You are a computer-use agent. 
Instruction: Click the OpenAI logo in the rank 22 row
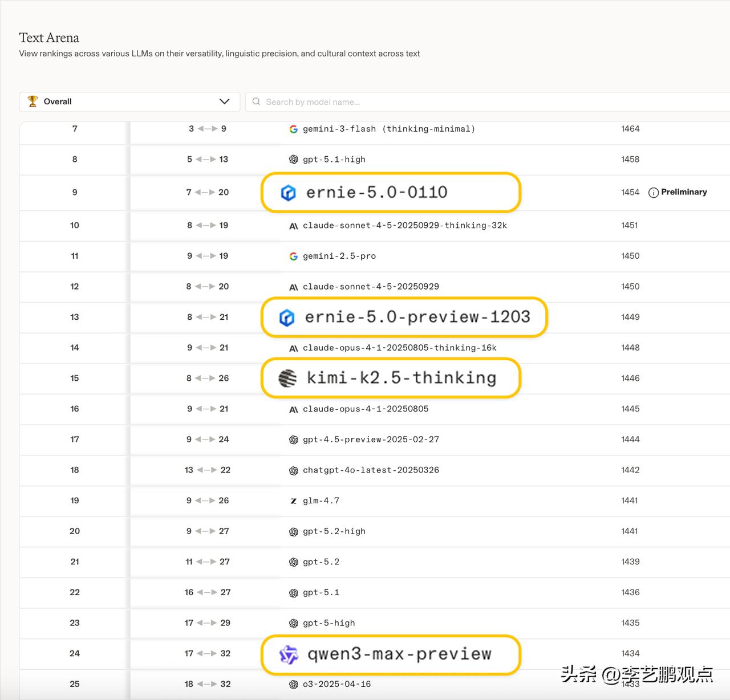pos(293,593)
